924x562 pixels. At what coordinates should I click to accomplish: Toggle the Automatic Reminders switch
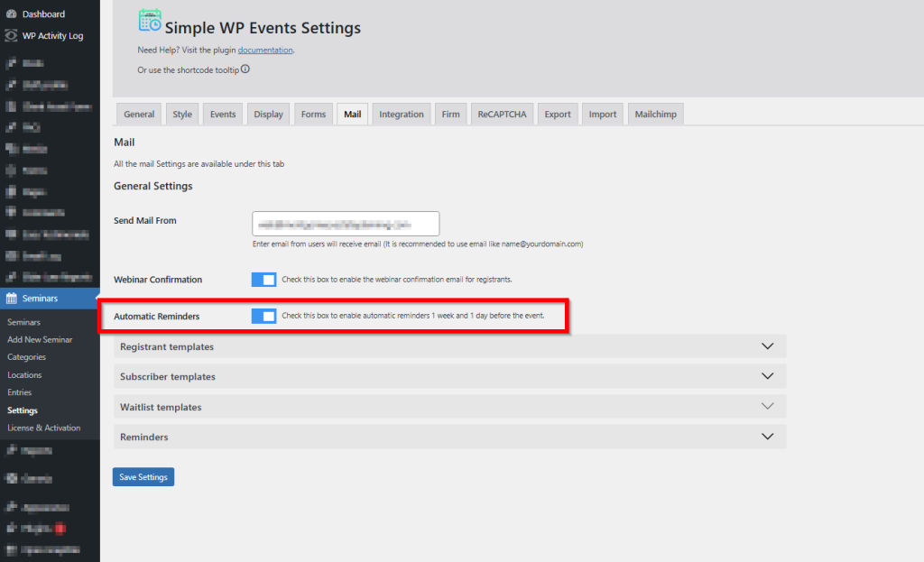click(x=263, y=317)
